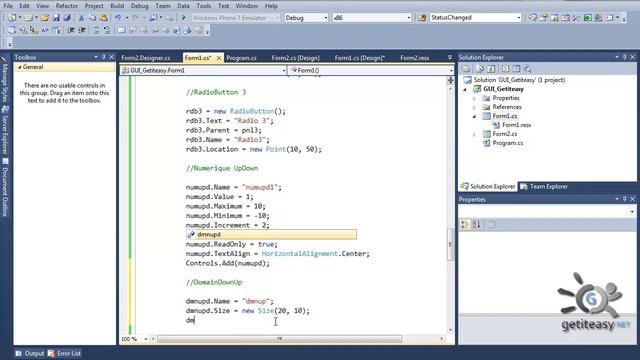Click the Paste toolbar icon
This screenshot has height=360, width=640.
[x=104, y=18]
